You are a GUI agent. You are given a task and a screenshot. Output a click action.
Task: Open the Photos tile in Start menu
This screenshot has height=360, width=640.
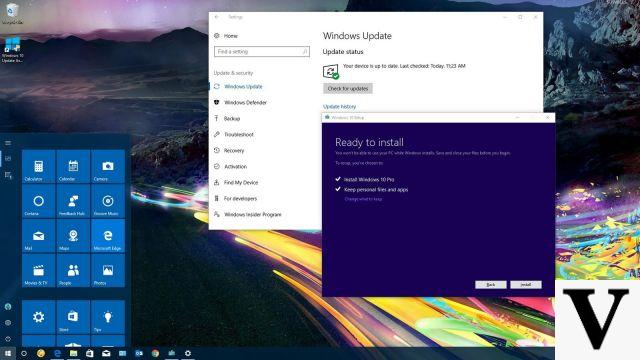108,270
